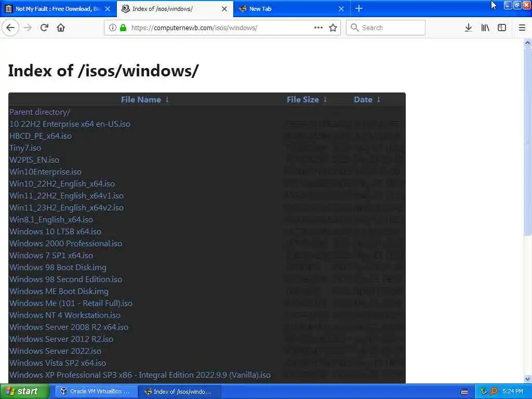532x399 pixels.
Task: Open the Parent directory/ link
Action: [39, 112]
